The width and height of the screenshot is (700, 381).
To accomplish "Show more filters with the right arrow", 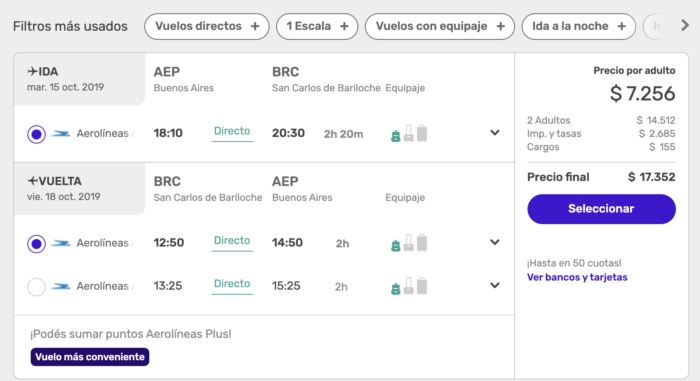I will coord(685,25).
